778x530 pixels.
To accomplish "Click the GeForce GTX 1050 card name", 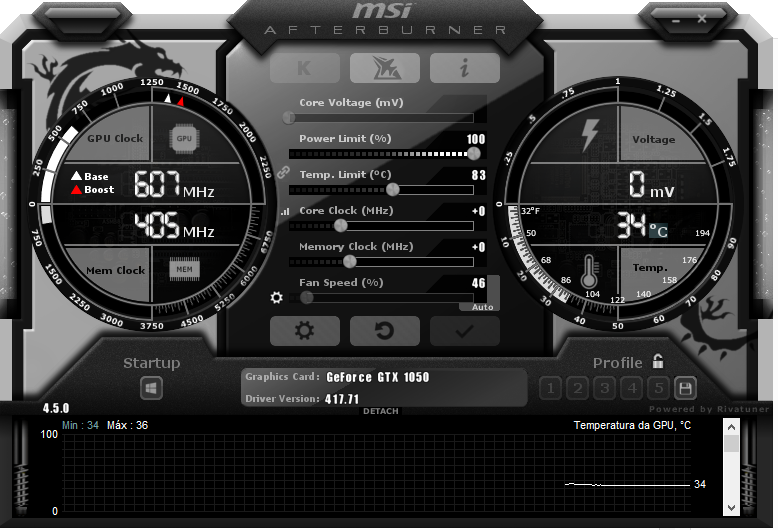I will click(378, 377).
